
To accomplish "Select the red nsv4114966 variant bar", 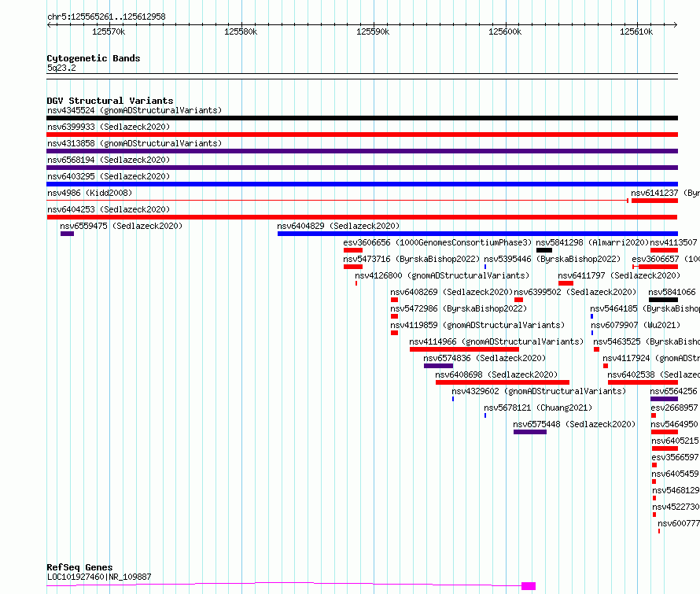I will [x=464, y=349].
